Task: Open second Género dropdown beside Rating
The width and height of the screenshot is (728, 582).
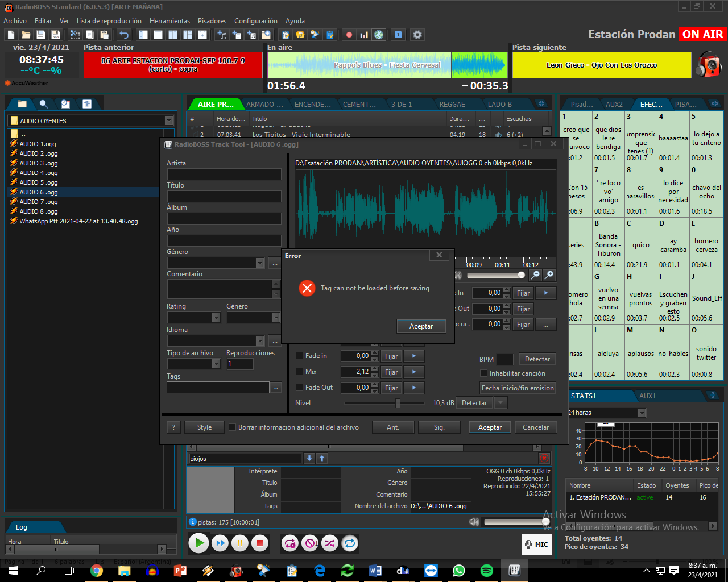Action: [x=276, y=318]
